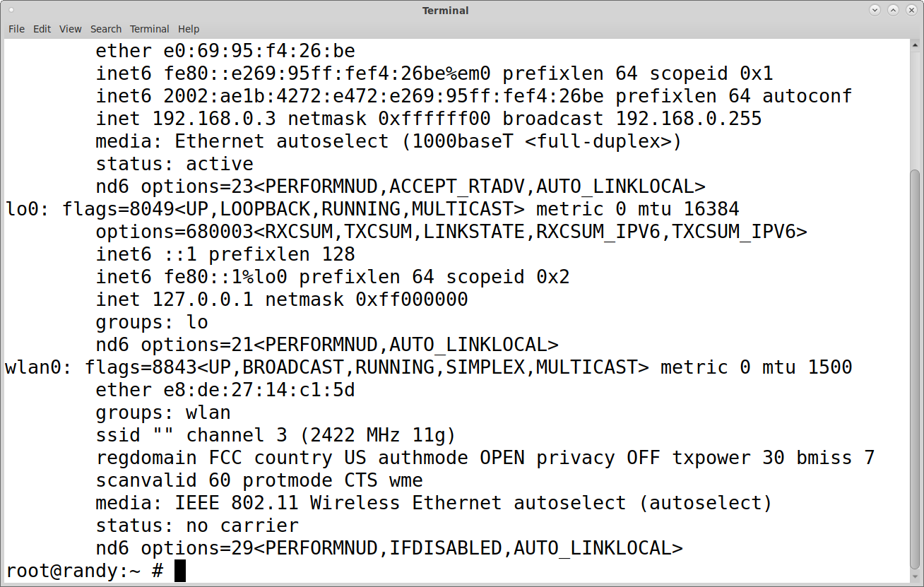Click the scrollbar track above the thumb
Screen dimensions: 924x587
click(x=916, y=106)
